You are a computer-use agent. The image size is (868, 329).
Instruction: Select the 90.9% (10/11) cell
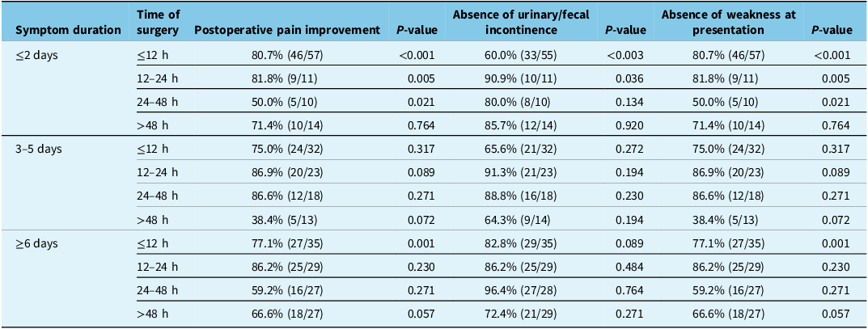520,79
